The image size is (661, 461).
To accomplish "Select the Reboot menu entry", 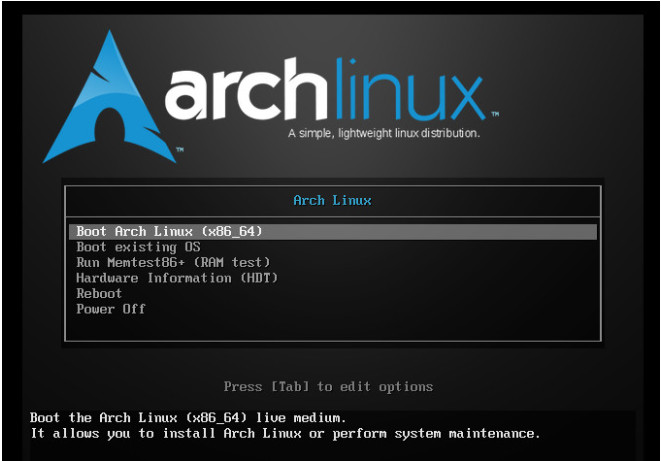I will click(x=99, y=293).
